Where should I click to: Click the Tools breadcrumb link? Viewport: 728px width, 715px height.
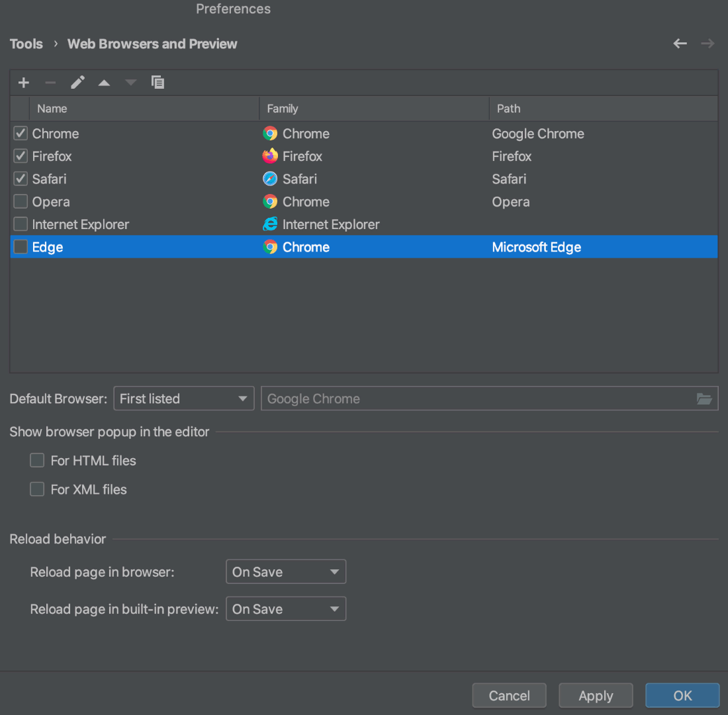click(x=26, y=44)
